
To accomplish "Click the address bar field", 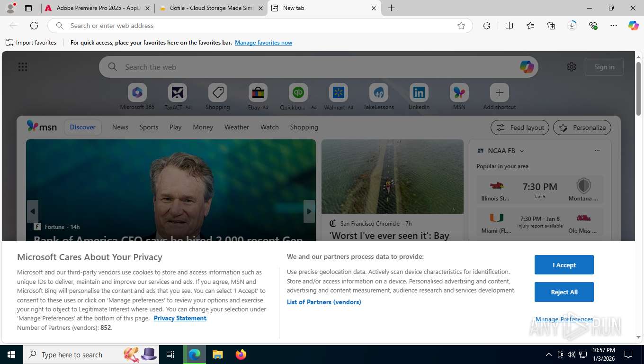I will [260, 26].
